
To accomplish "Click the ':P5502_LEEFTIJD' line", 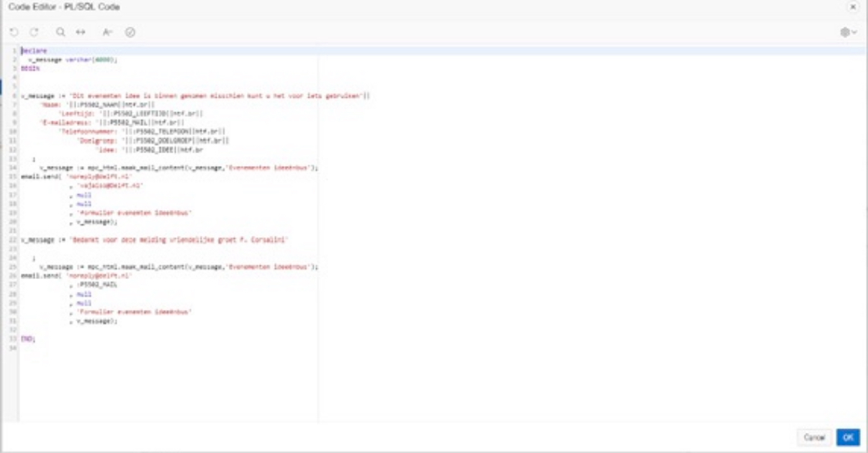I will (x=131, y=113).
